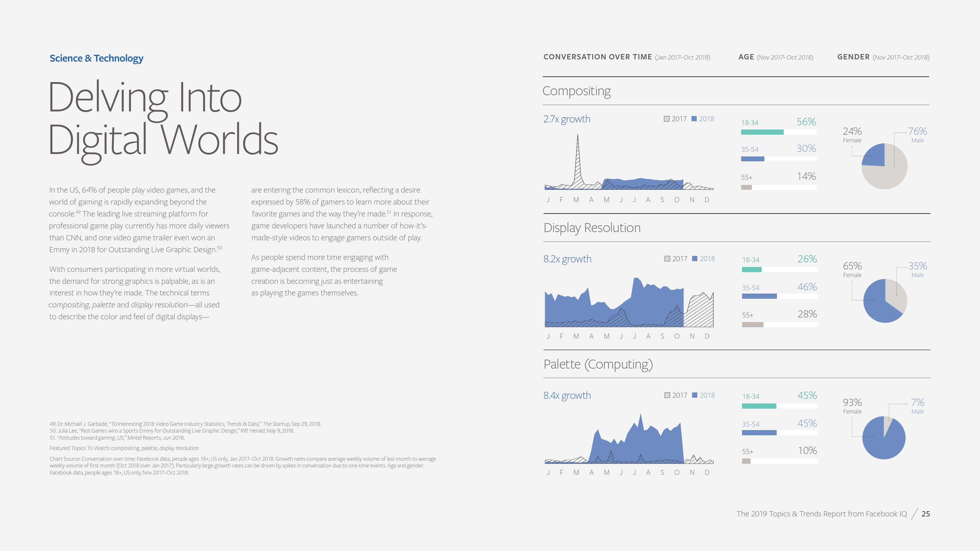The width and height of the screenshot is (980, 551).
Task: Click the Palette (Computing) gender pie chart
Action: 884,438
